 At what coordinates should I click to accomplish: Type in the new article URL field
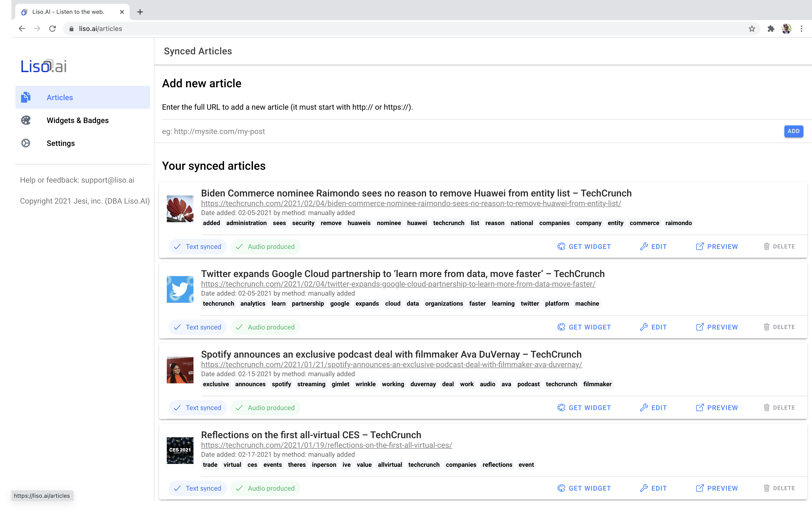[x=469, y=131]
